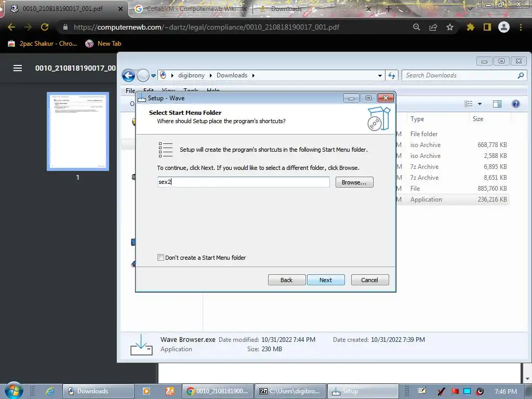Open 2pac Shakur bookmark
The height and width of the screenshot is (399, 532).
coord(43,44)
